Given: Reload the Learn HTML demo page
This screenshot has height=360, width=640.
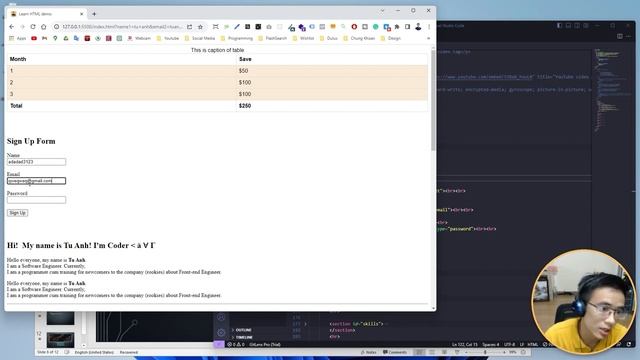Looking at the screenshot, I should click(x=33, y=27).
